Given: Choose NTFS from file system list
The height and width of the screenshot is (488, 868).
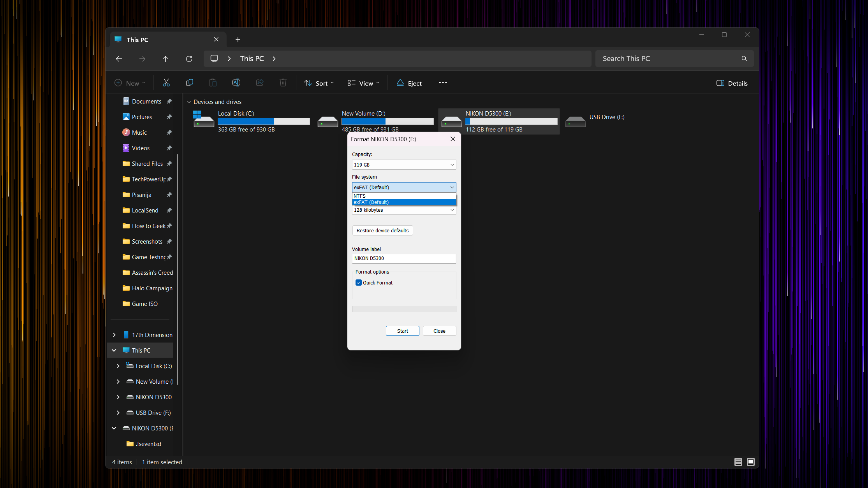Looking at the screenshot, I should click(x=404, y=196).
